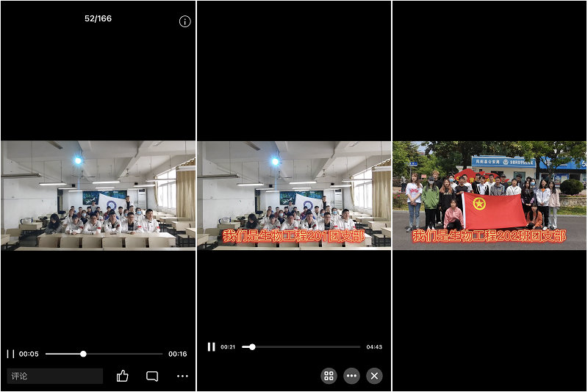The height and width of the screenshot is (392, 588).
Task: Tap the video captioned 生物工程201团支部
Action: pos(294,195)
